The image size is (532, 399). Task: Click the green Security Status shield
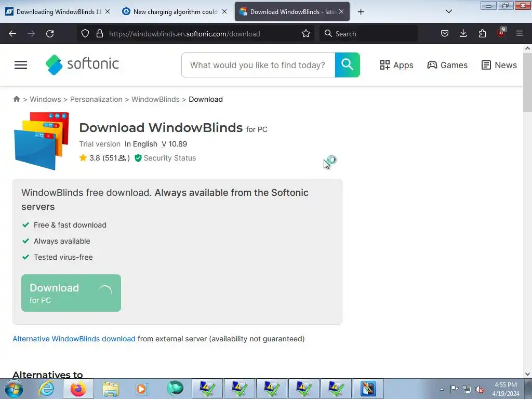tap(138, 158)
